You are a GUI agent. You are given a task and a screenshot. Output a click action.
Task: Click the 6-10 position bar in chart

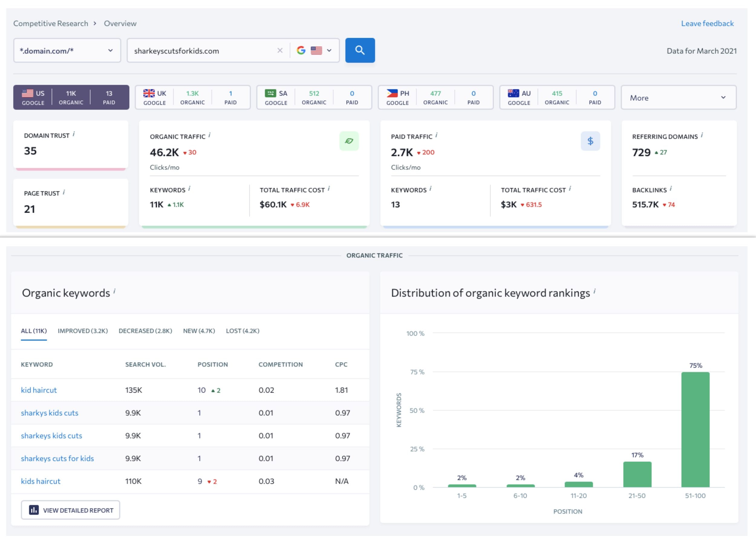point(520,486)
